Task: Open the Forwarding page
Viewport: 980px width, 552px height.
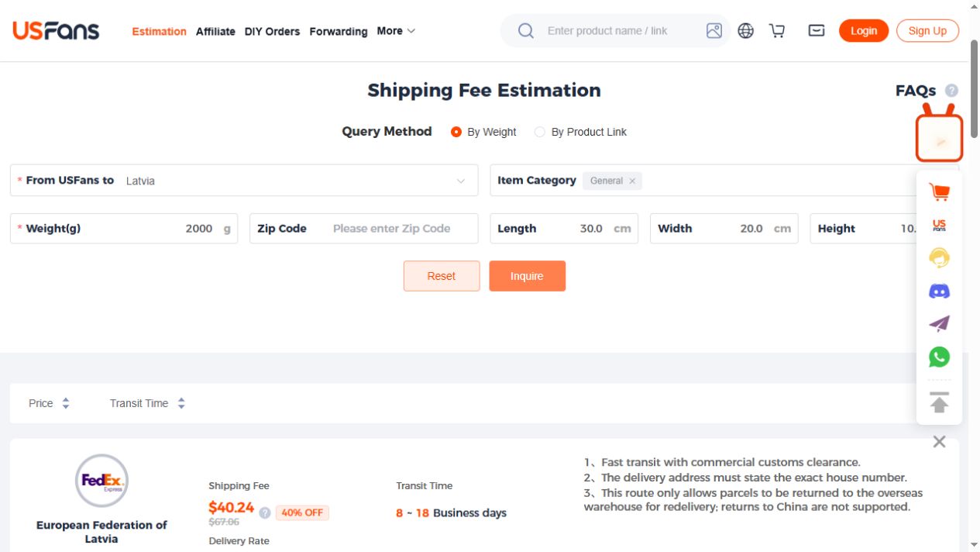Action: [339, 32]
